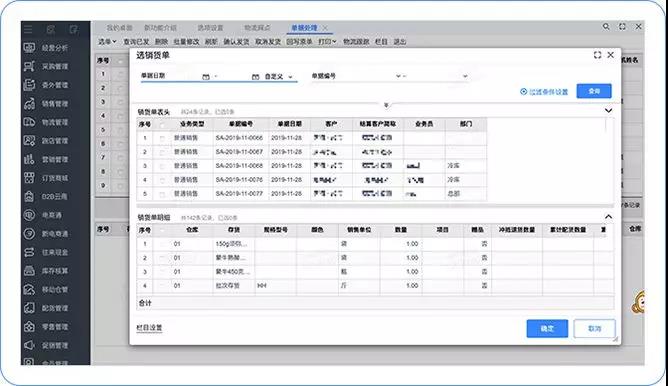The height and width of the screenshot is (386, 668).
Task: Check the row SA-2019-11-0068
Action: coord(162,166)
